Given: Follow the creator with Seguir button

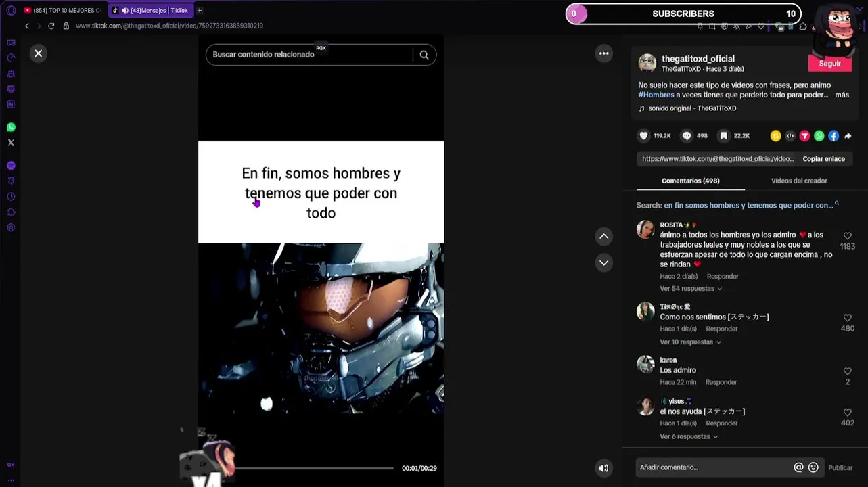Looking at the screenshot, I should point(829,64).
